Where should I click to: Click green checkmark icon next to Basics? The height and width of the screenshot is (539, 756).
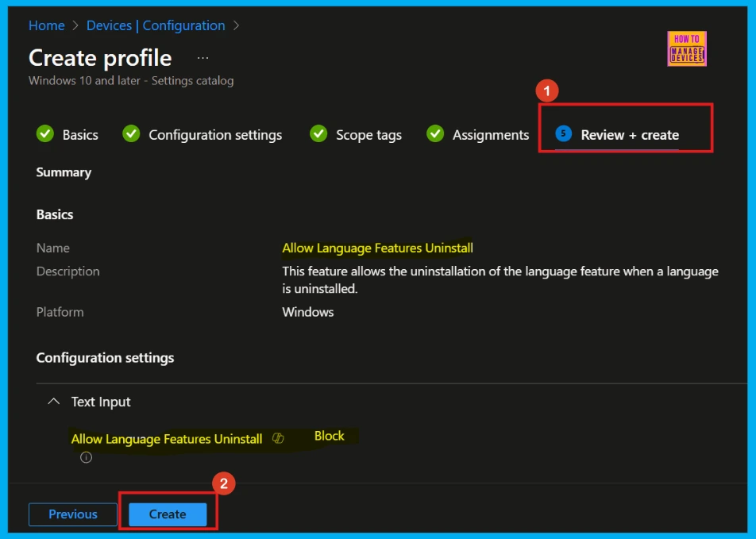pyautogui.click(x=45, y=133)
